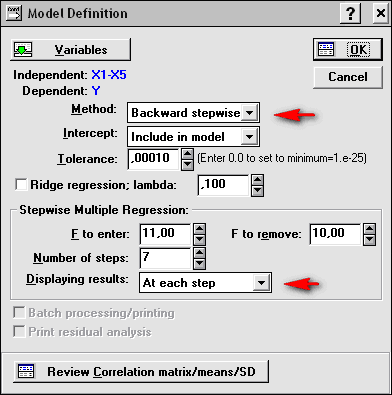Expand the Intercept dropdown
Image resolution: width=392 pixels, height=395 pixels.
pyautogui.click(x=249, y=136)
